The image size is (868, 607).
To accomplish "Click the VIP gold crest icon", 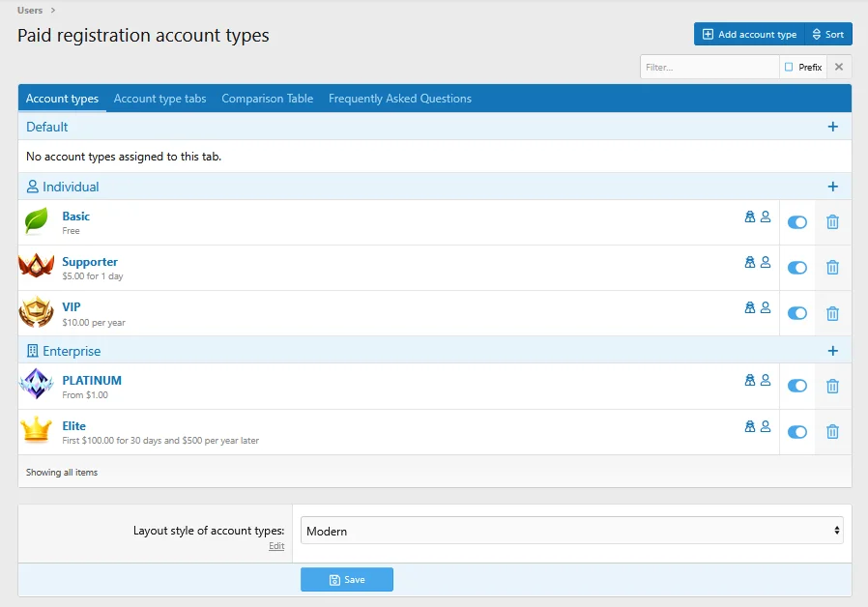I will (37, 312).
